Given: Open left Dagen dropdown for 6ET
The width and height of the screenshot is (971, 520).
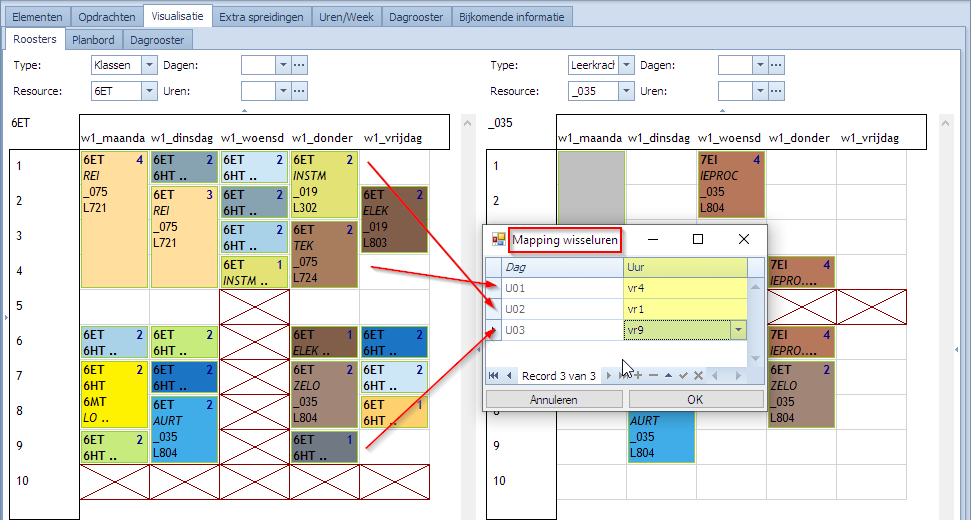Looking at the screenshot, I should (x=283, y=65).
